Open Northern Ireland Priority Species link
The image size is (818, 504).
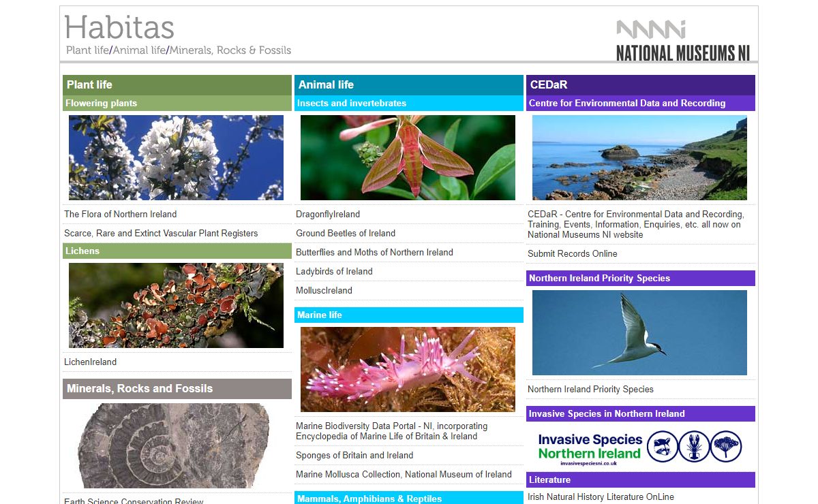(x=590, y=389)
